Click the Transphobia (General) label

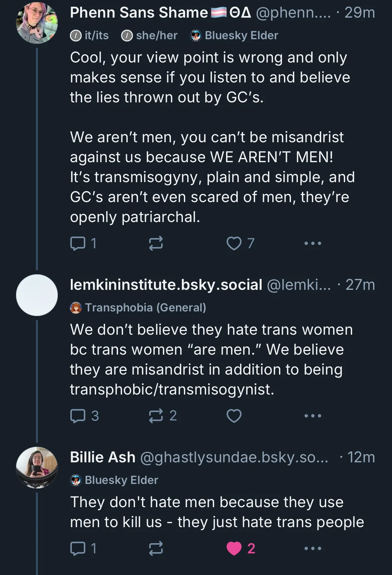(145, 307)
